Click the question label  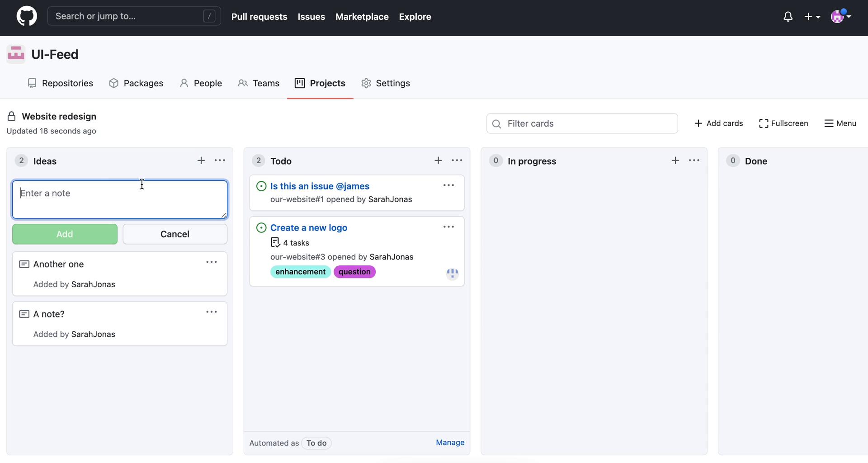pyautogui.click(x=354, y=272)
